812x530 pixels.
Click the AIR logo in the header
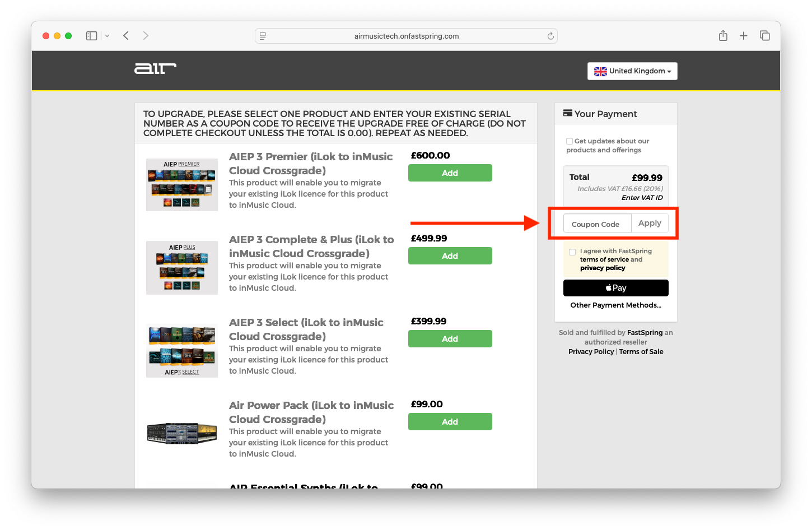click(155, 68)
